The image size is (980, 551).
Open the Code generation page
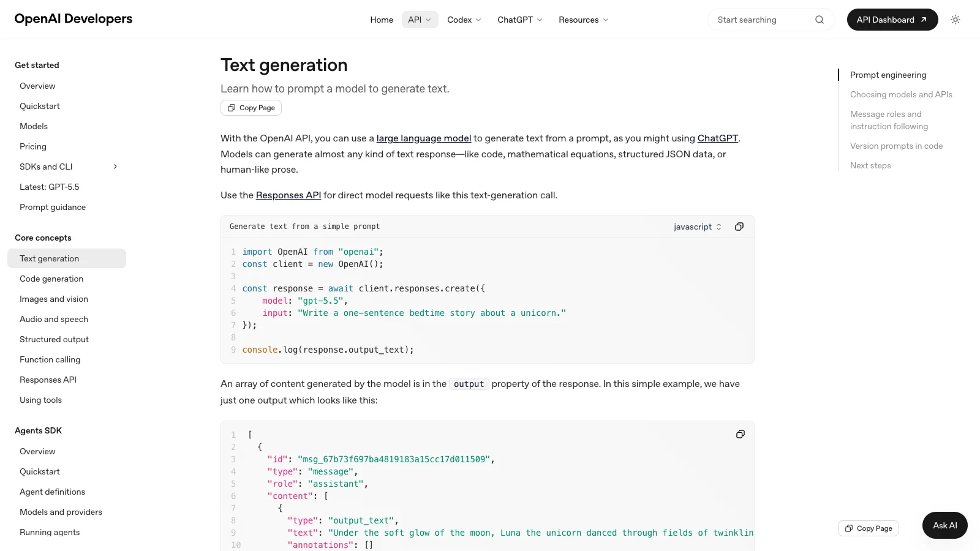[51, 279]
